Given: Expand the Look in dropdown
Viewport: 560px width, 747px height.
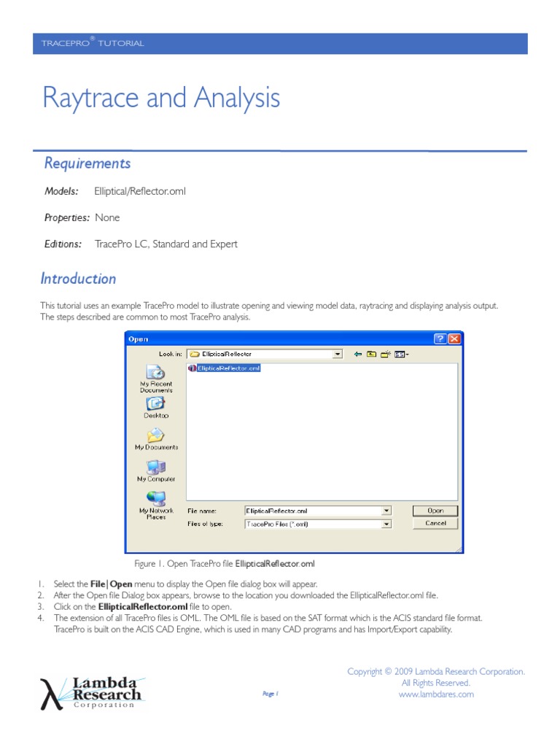Looking at the screenshot, I should (338, 354).
